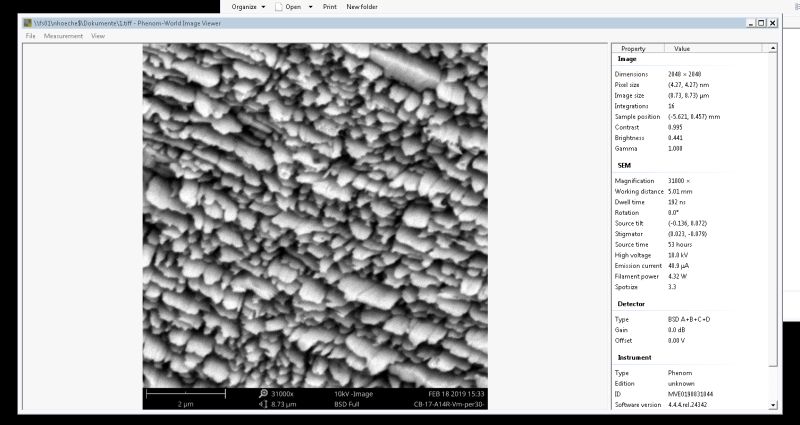Select the Working distance 5.01 mm value

click(x=680, y=191)
